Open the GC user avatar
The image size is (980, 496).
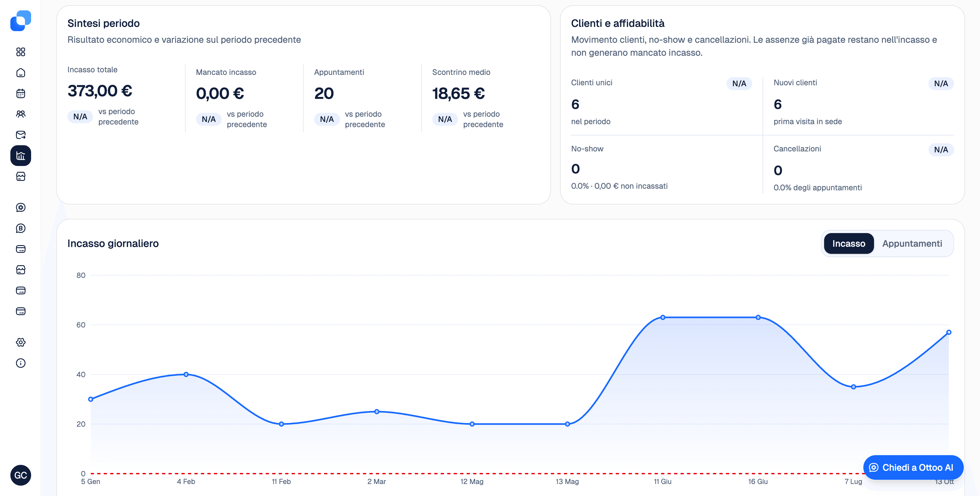pos(20,475)
